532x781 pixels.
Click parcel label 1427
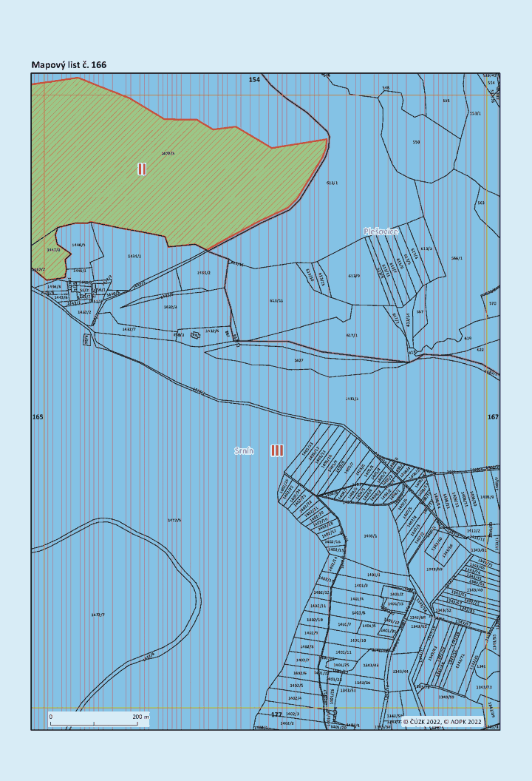coord(299,360)
